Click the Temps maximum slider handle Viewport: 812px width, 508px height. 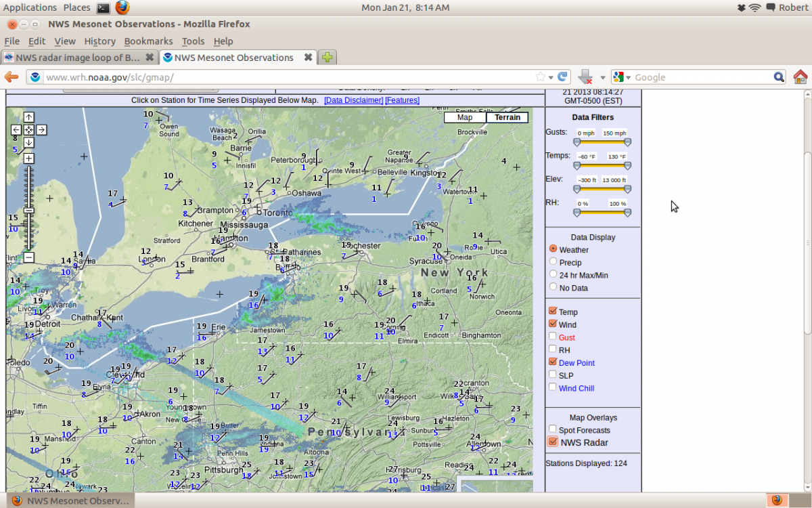(627, 165)
